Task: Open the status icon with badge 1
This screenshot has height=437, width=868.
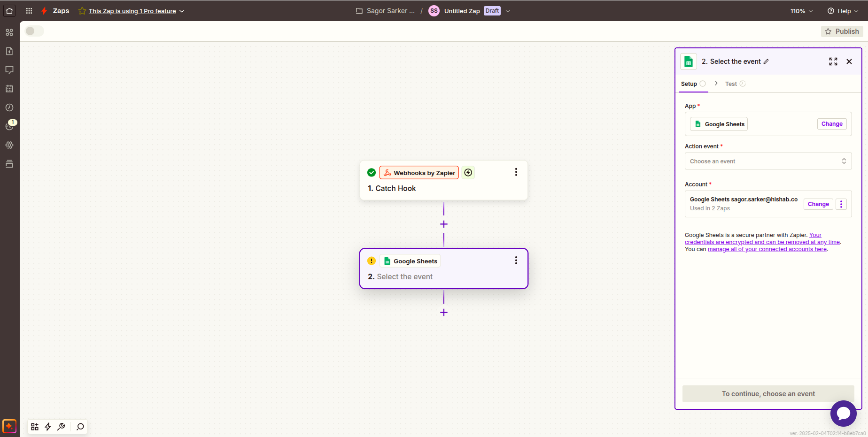Action: coord(9,126)
